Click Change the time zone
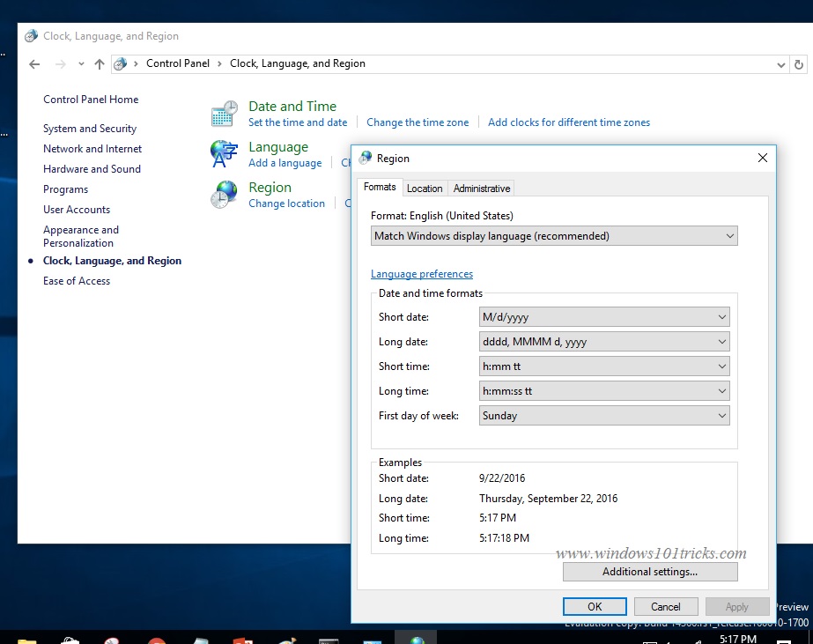Image resolution: width=813 pixels, height=644 pixels. (418, 122)
